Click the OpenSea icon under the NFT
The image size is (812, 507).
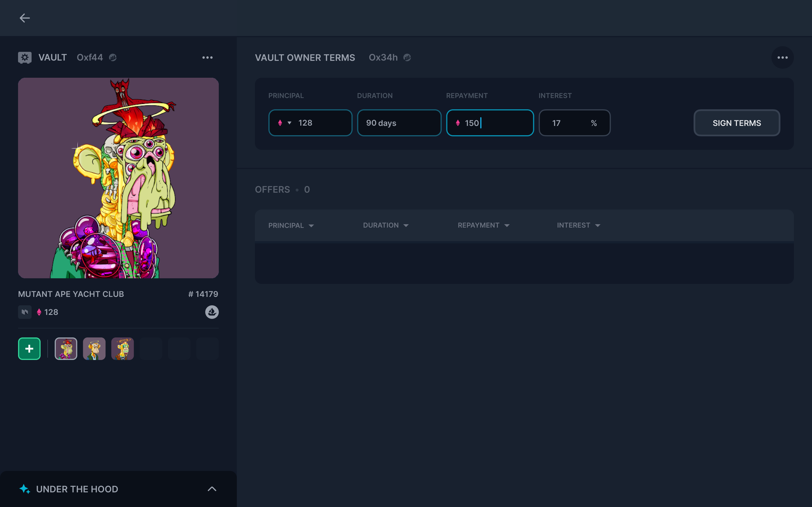(212, 312)
